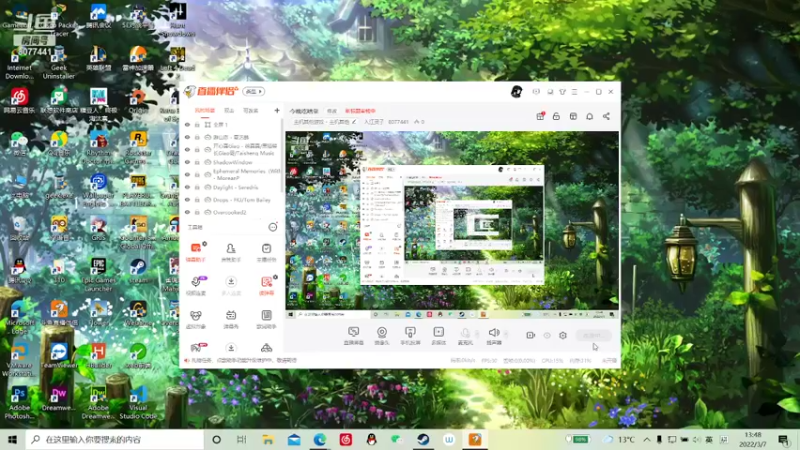Click the Windows taskbar search box

115,439
